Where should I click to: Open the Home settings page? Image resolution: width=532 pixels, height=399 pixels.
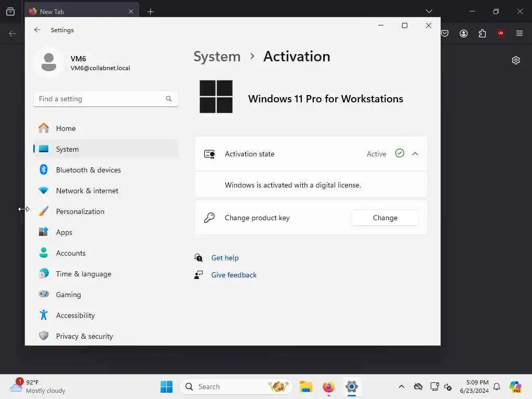tap(106, 128)
